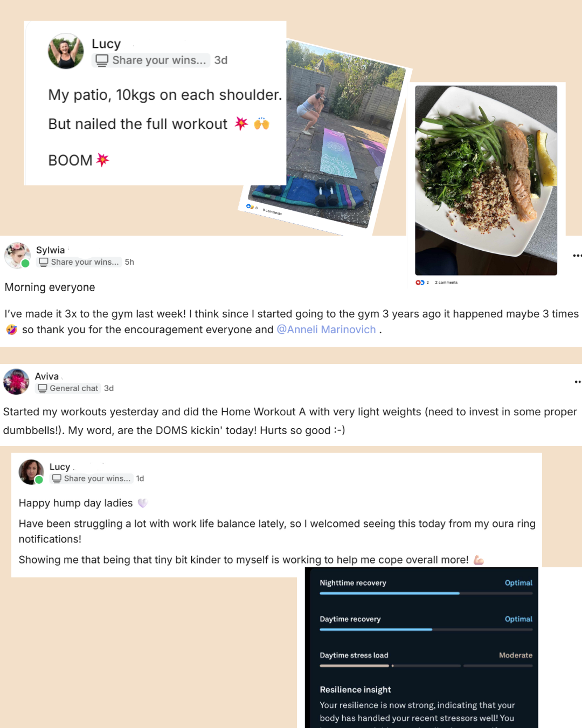The image size is (582, 728).
Task: Click the Daytime stress load bar
Action: 426,666
